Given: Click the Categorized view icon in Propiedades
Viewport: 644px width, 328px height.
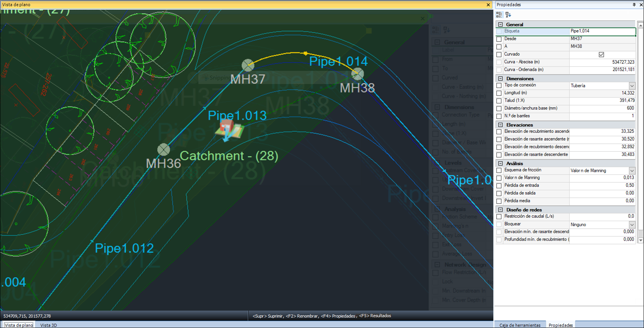Looking at the screenshot, I should pos(499,15).
